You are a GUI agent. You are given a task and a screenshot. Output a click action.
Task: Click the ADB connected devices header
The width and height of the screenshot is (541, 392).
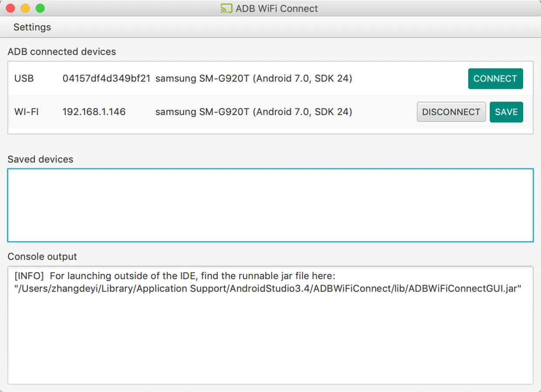(x=62, y=51)
